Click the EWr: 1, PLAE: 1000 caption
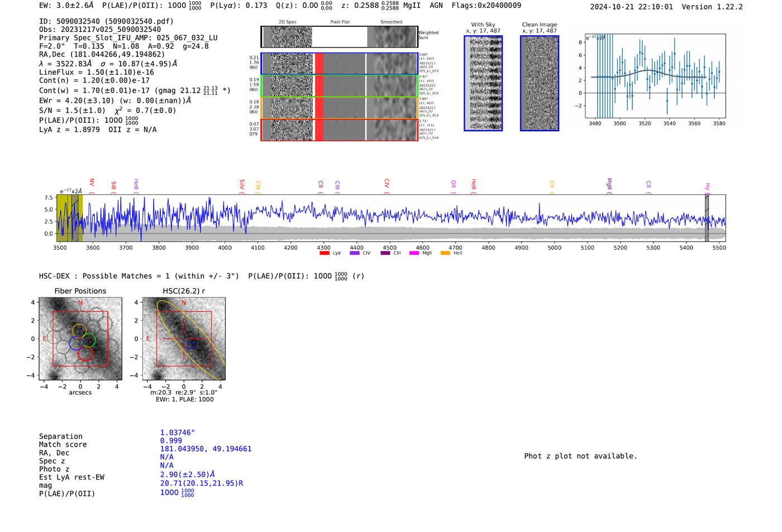782x532 pixels. pyautogui.click(x=184, y=399)
